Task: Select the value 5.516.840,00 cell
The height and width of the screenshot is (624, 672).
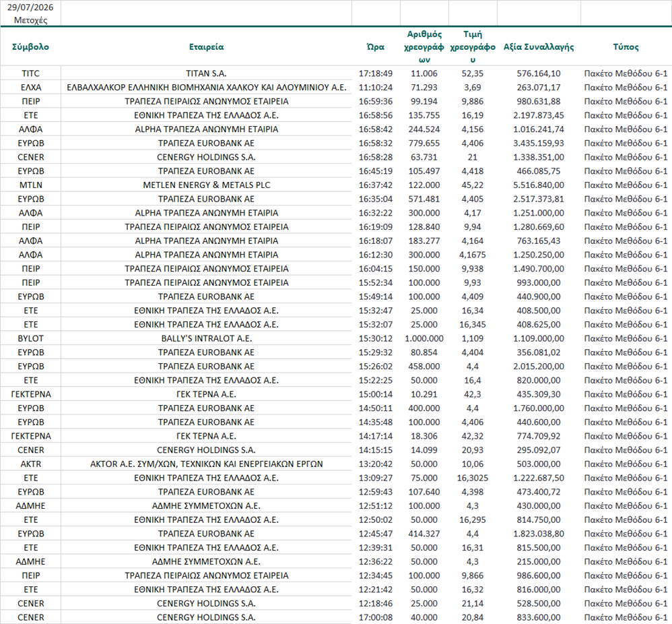Action: pos(538,185)
